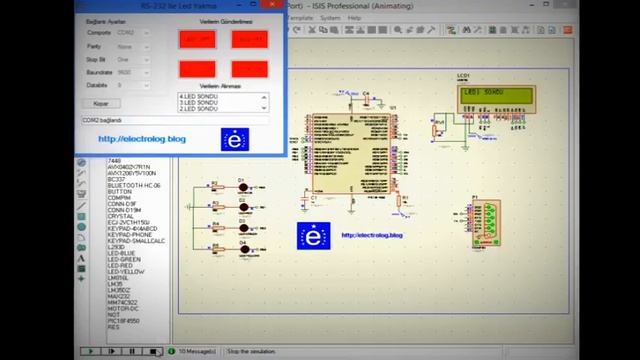Click the Cut scissors icon in ISIS toolbar

pyautogui.click(x=312, y=30)
